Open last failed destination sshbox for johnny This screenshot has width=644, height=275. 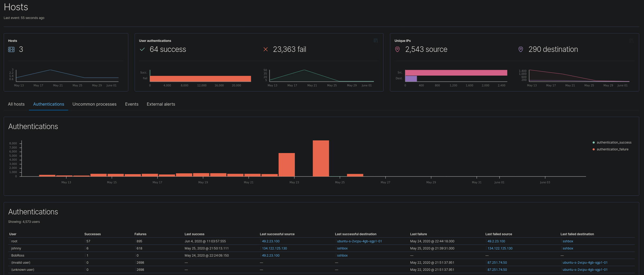point(568,248)
